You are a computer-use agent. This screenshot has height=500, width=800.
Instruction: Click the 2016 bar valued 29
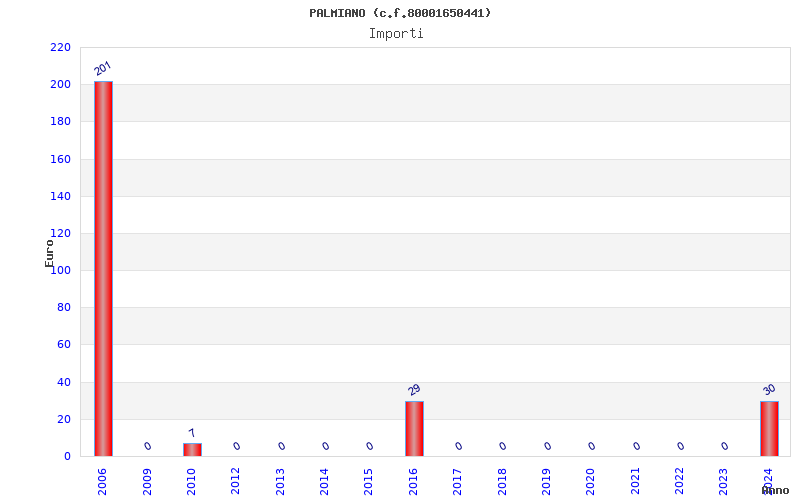pos(414,429)
